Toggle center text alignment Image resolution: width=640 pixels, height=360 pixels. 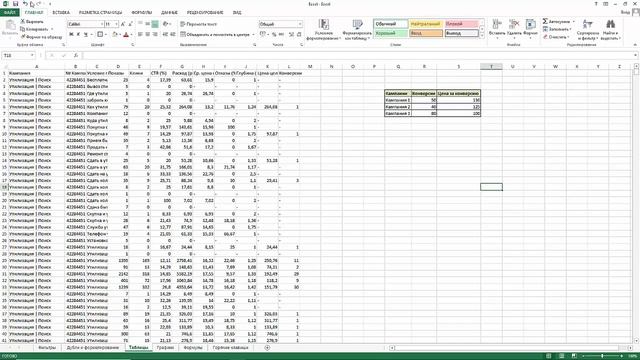tap(148, 35)
